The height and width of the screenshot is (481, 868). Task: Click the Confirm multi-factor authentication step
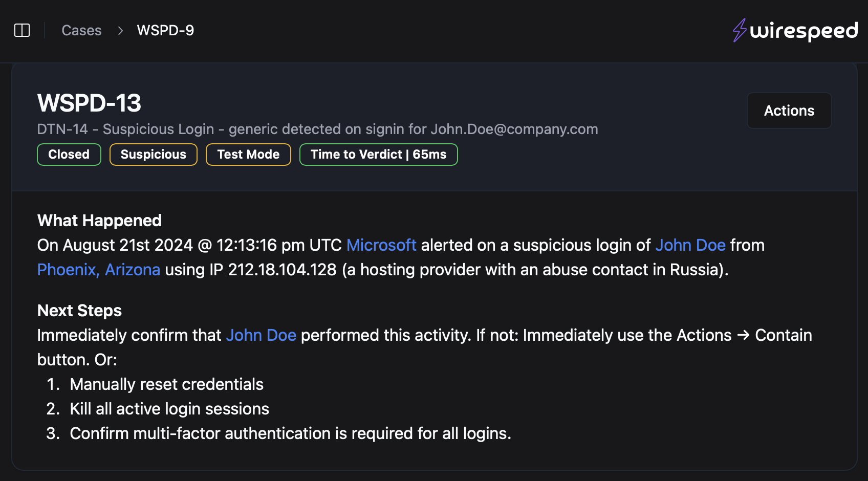click(290, 433)
